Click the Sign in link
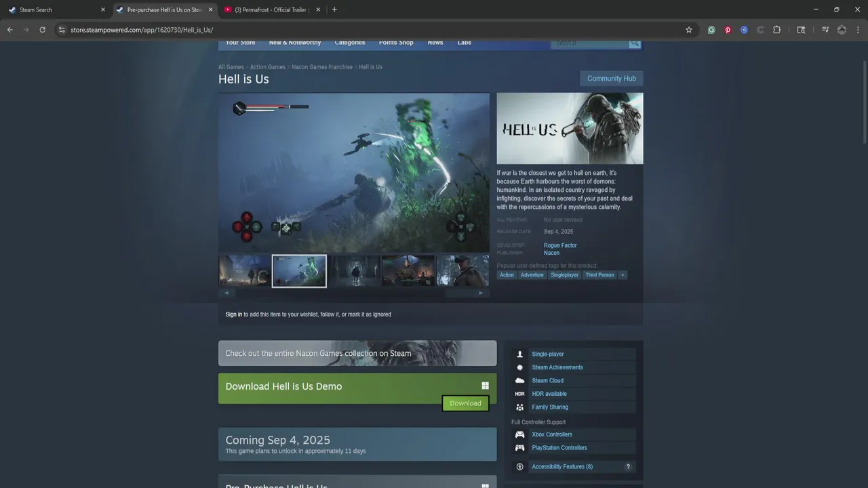This screenshot has width=868, height=488. click(234, 314)
